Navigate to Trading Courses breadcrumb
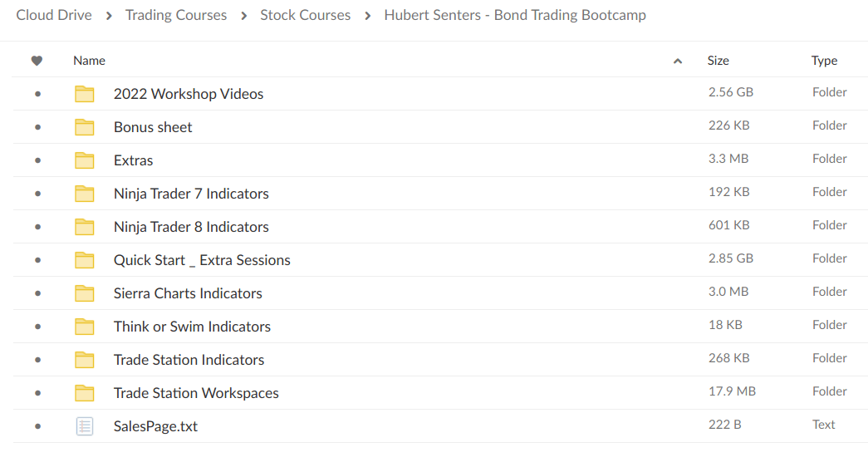Viewport: 868px width, 467px height. pyautogui.click(x=176, y=15)
